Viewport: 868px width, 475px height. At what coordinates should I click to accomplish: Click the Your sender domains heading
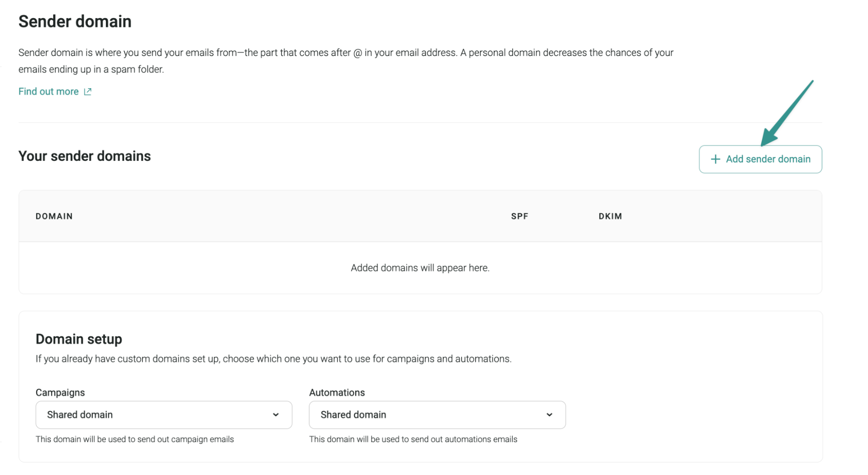84,156
